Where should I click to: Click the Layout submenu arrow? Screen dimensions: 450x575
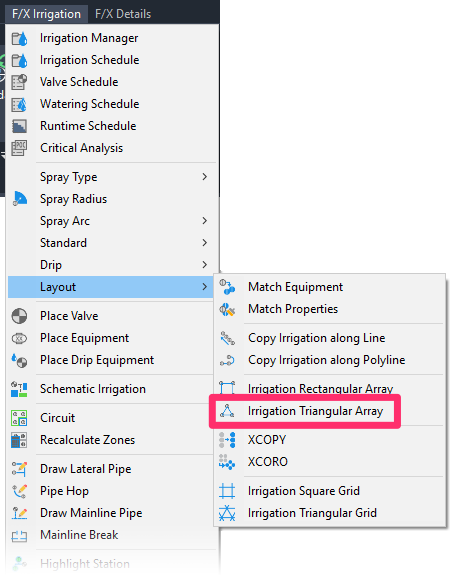click(x=205, y=287)
